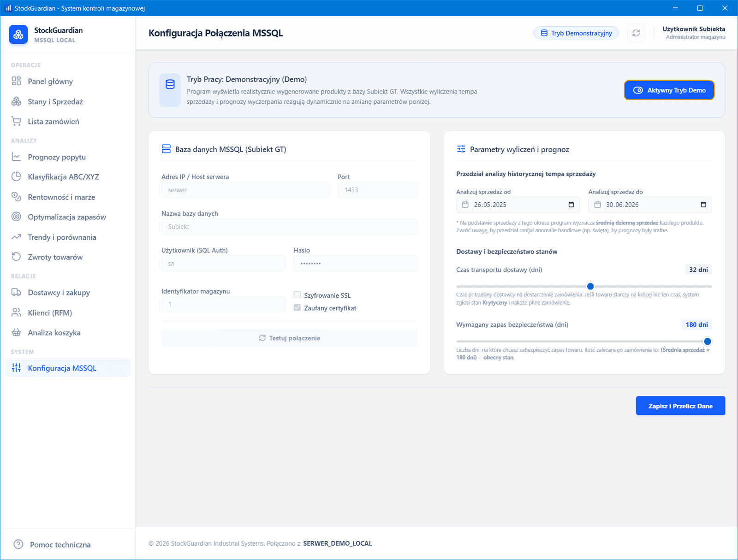Select Prognozy popytu menu item

68,157
